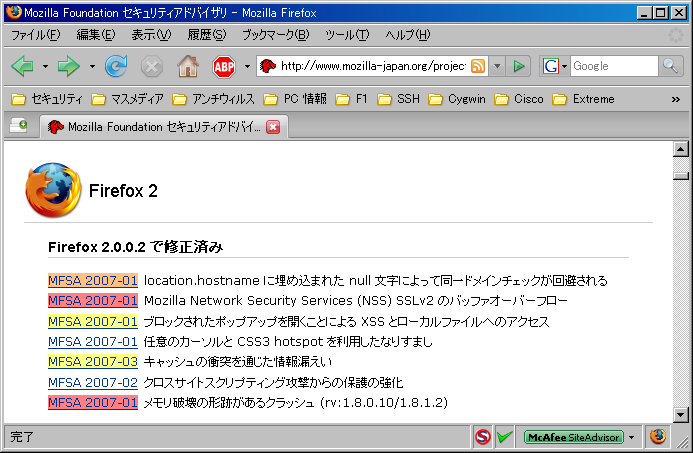Click the orange RSS feed icon in address bar

478,66
